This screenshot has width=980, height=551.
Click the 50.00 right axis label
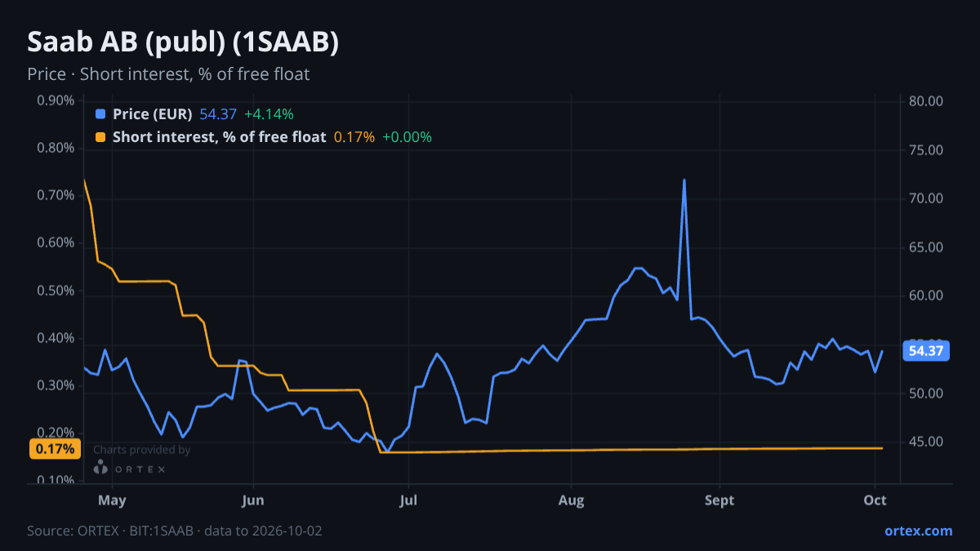coord(926,393)
